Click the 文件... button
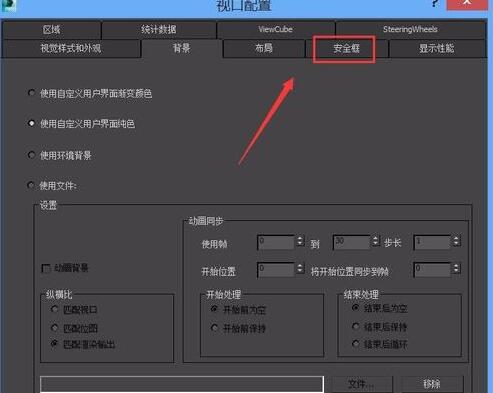 (361, 384)
